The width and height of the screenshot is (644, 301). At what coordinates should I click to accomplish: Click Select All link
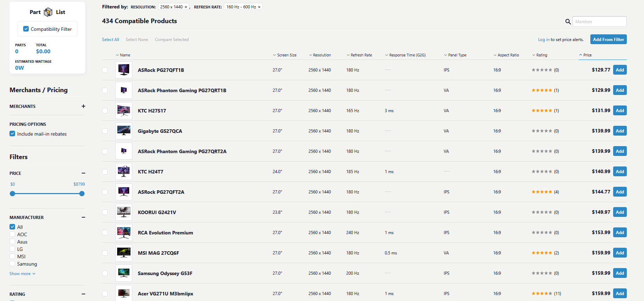(x=110, y=40)
